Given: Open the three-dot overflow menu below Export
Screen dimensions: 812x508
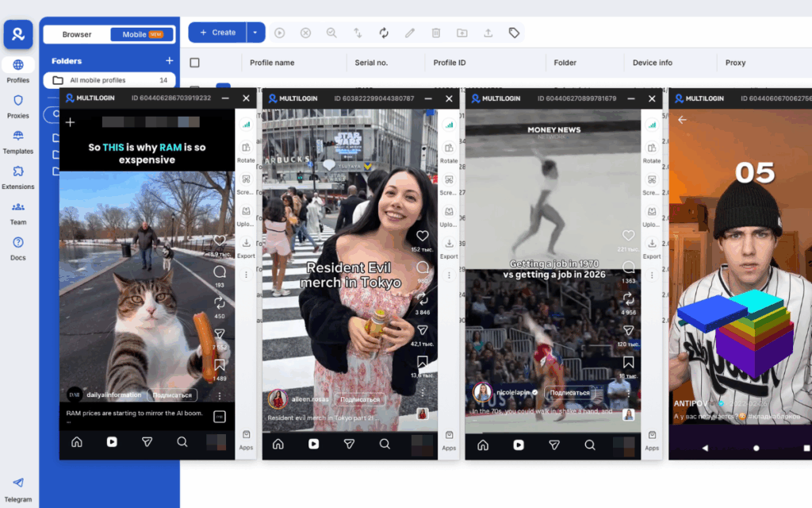Looking at the screenshot, I should (x=246, y=274).
